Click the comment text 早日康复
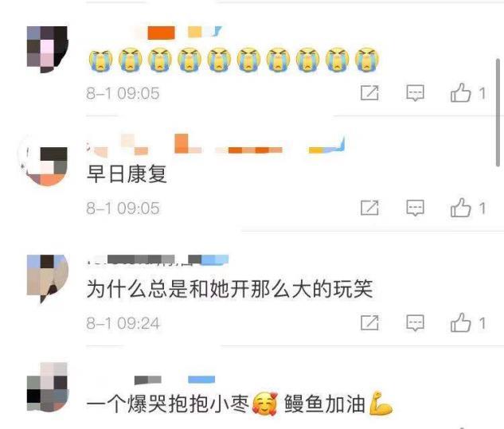Viewport: 504px width, 429px height. point(127,174)
